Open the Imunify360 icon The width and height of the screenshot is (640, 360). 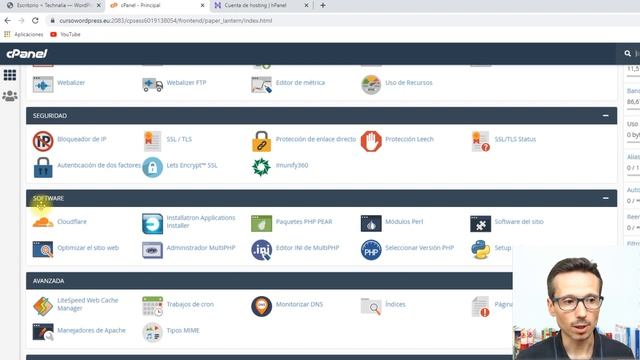pos(262,167)
